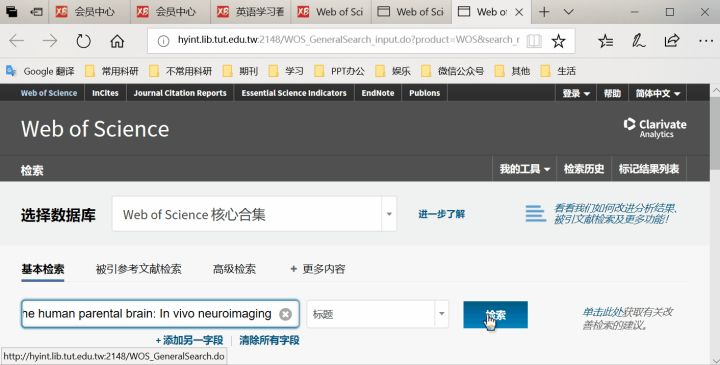Add page to favorites star
This screenshot has height=365, width=720.
(558, 41)
